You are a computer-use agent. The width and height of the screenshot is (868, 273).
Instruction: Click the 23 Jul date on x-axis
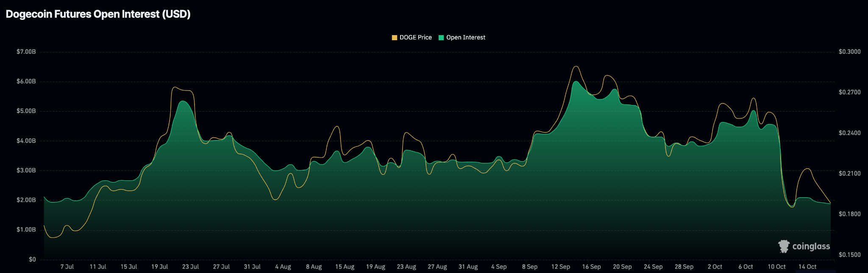click(x=190, y=267)
